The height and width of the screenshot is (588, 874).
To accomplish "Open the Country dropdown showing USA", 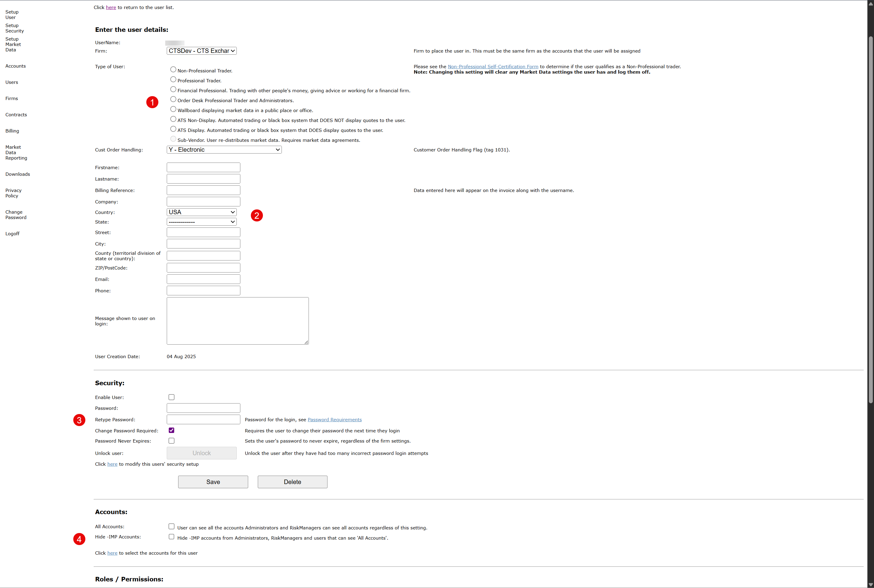I will pyautogui.click(x=201, y=212).
